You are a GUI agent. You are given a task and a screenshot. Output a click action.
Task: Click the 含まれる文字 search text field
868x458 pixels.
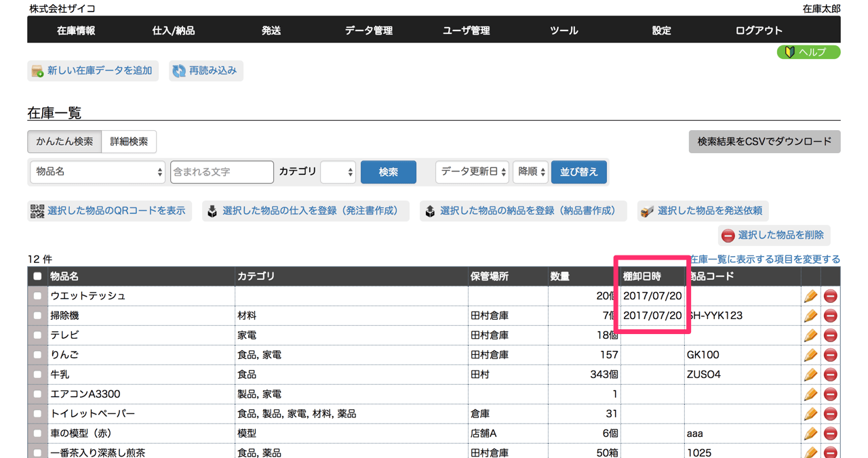pyautogui.click(x=222, y=172)
